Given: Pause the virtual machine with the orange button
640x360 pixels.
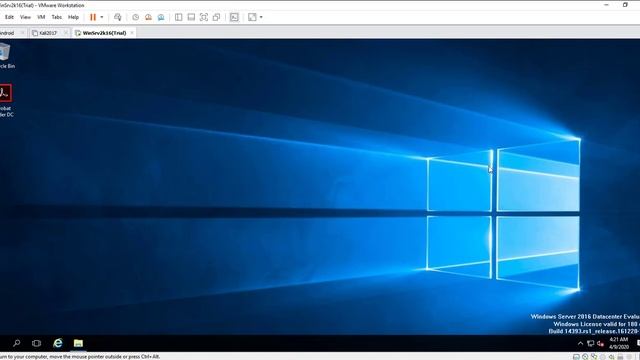Looking at the screenshot, I should pyautogui.click(x=93, y=17).
